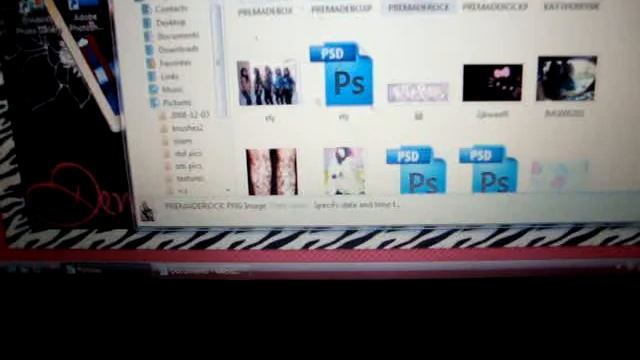Open Desktop in the navigation tree

click(171, 22)
